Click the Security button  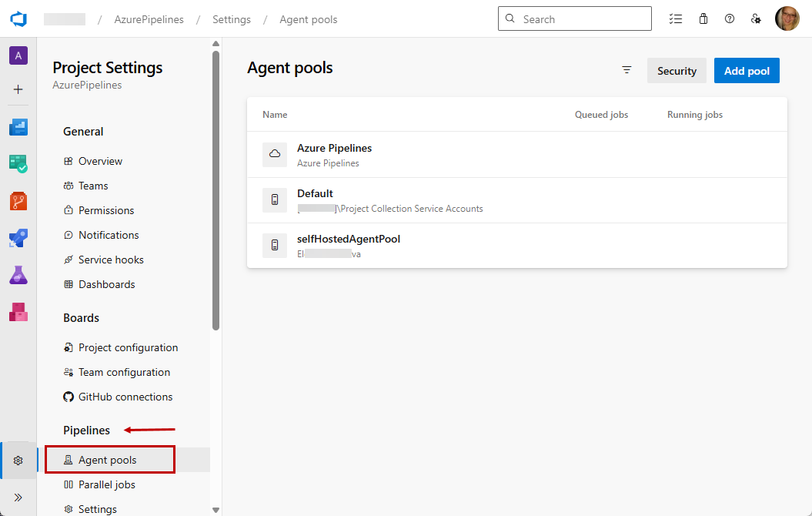(677, 70)
